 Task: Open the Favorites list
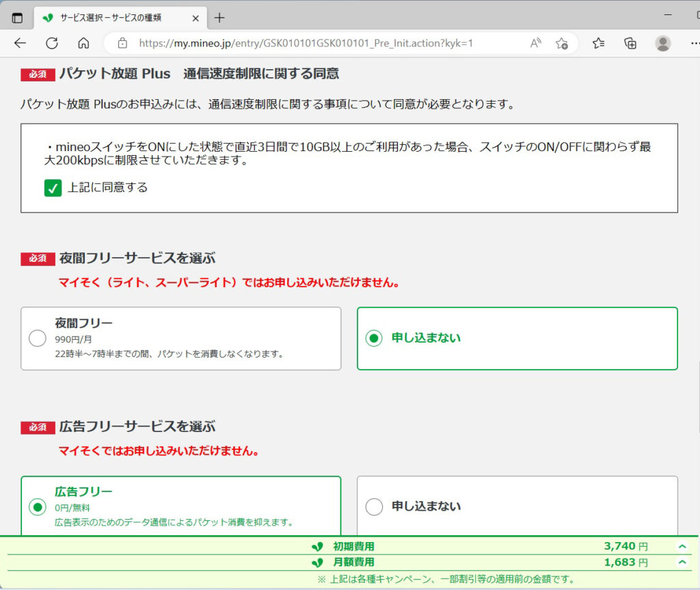598,43
